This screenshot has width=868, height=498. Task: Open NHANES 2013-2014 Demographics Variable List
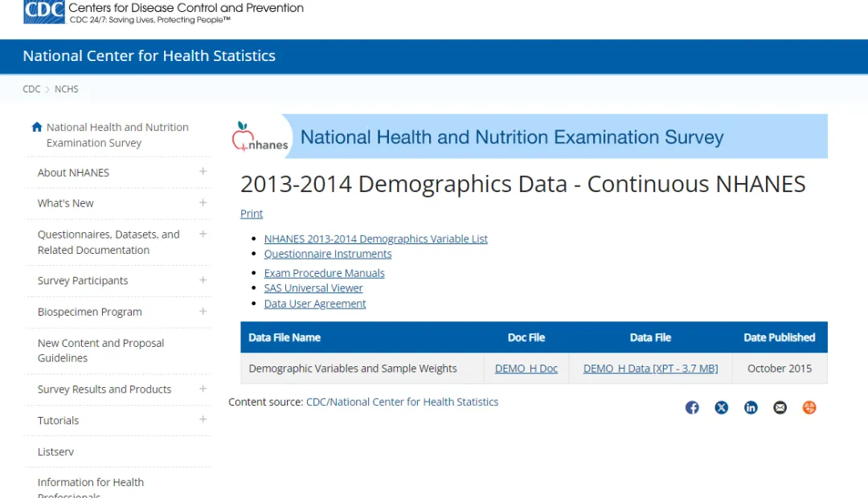point(375,239)
